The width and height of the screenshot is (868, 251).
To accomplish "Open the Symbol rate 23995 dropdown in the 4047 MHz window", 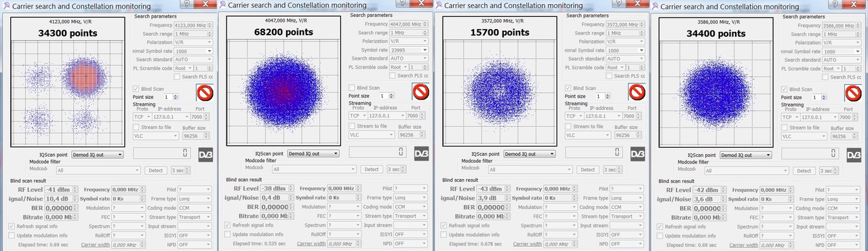I will (409, 50).
